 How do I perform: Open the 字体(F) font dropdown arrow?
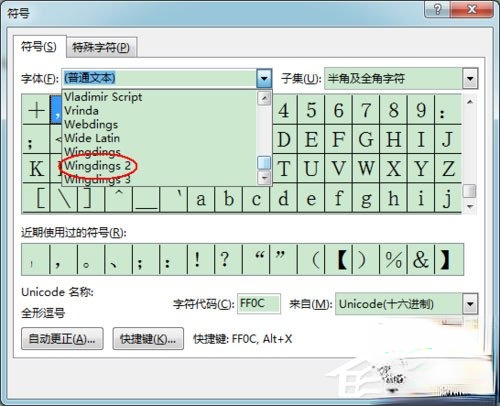(x=264, y=79)
